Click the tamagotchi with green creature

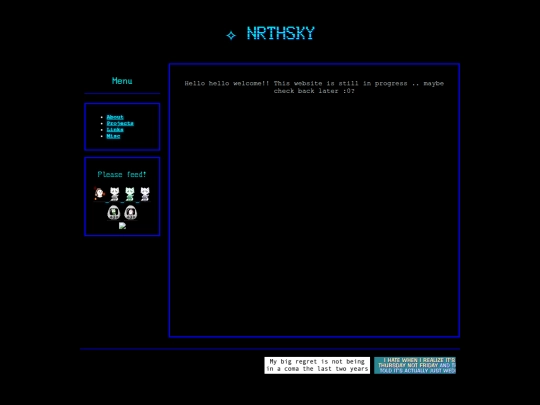pos(114,212)
